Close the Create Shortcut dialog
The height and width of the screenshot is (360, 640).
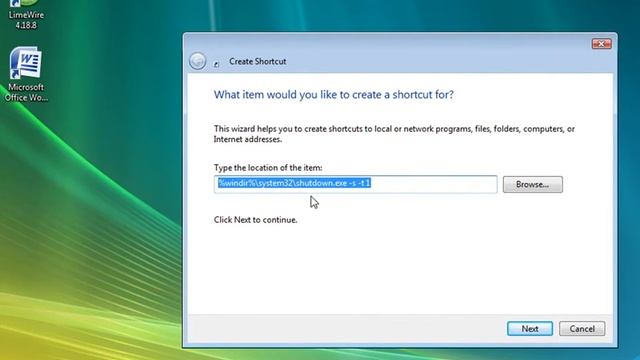[x=602, y=44]
